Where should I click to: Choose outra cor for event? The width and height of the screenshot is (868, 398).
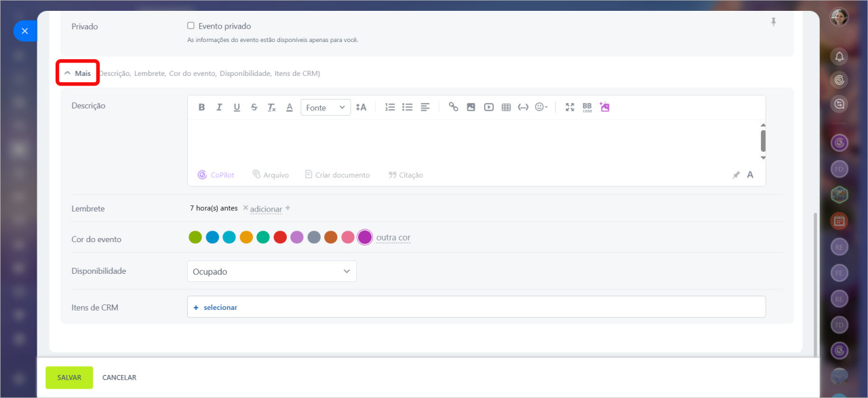tap(393, 237)
